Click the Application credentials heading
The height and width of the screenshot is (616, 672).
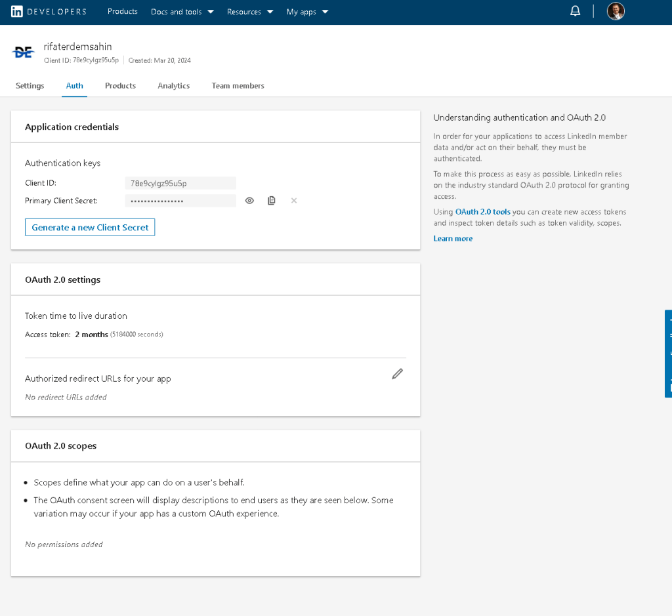pos(72,127)
